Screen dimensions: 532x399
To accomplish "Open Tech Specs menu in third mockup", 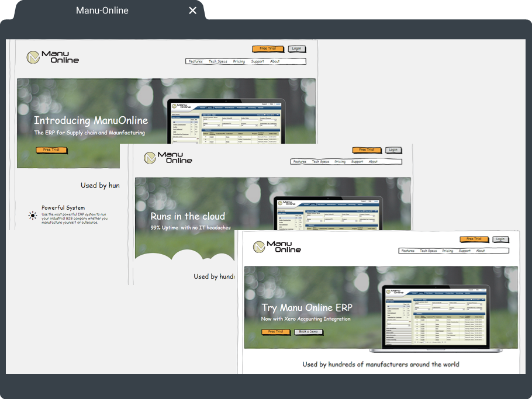I will (428, 251).
